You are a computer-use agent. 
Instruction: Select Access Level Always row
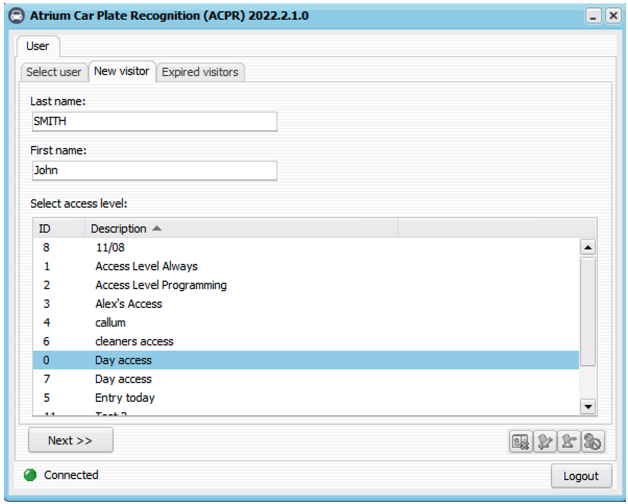tap(306, 266)
